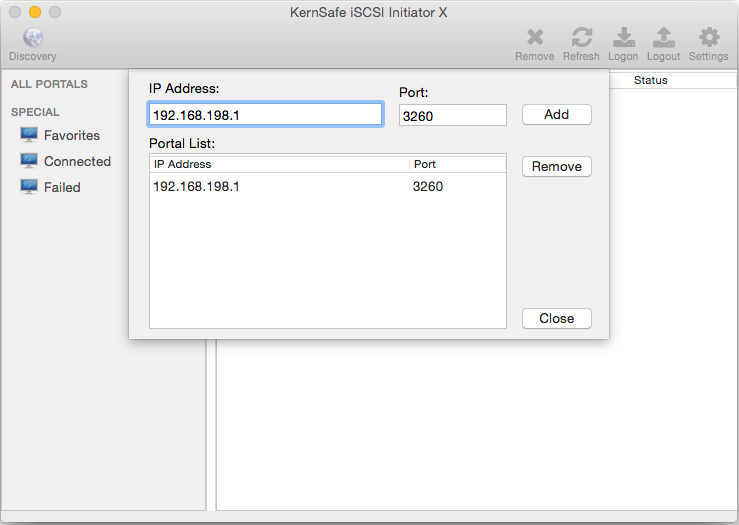This screenshot has height=525, width=739.
Task: Click the Status column header
Action: (650, 80)
